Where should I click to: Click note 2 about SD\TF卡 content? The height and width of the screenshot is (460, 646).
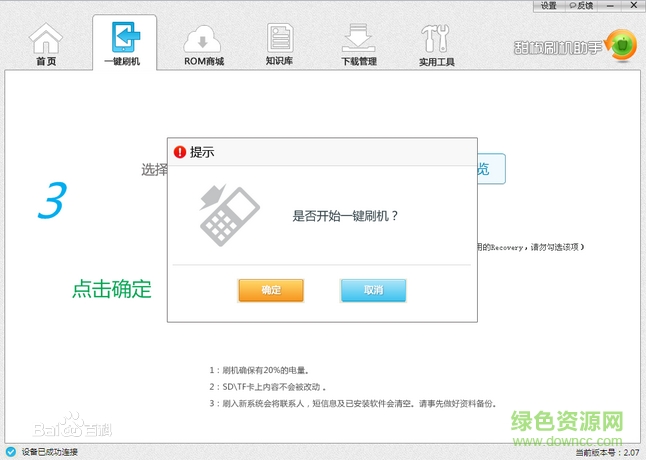[x=268, y=387]
